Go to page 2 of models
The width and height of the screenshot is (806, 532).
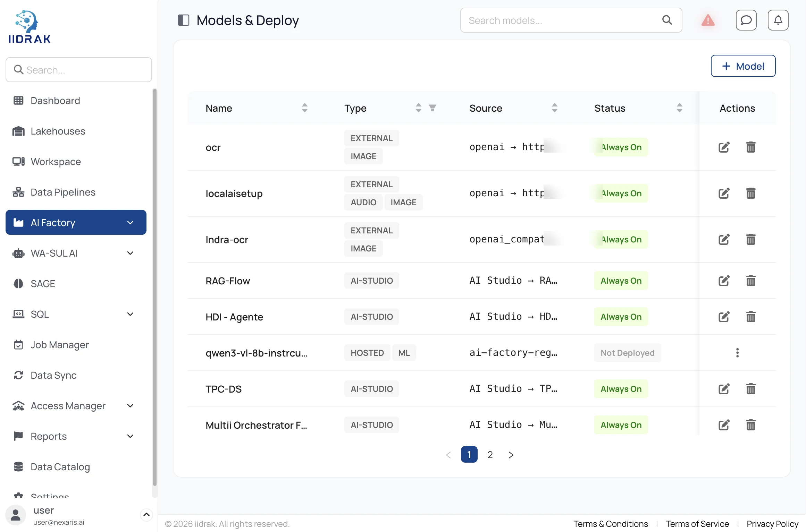490,454
